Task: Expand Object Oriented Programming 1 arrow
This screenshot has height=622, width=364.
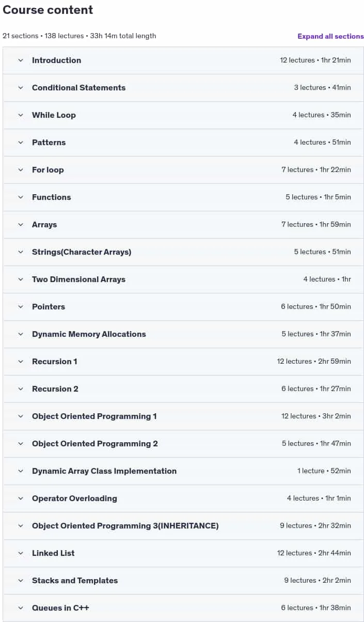Action: pos(21,416)
